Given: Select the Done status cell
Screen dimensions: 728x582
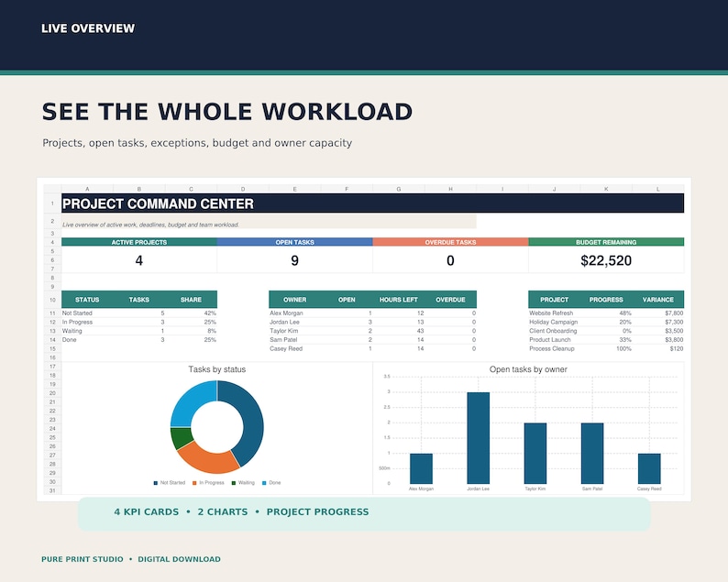Looking at the screenshot, I should (87, 340).
